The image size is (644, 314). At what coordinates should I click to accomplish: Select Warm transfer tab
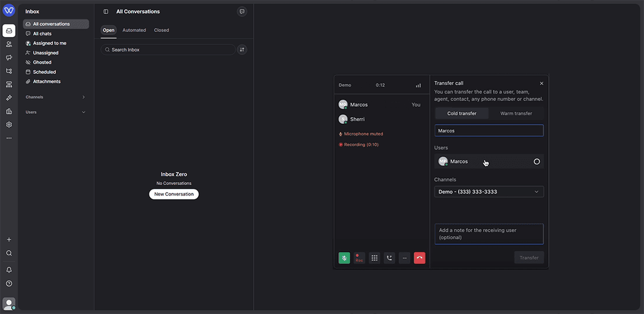point(516,113)
